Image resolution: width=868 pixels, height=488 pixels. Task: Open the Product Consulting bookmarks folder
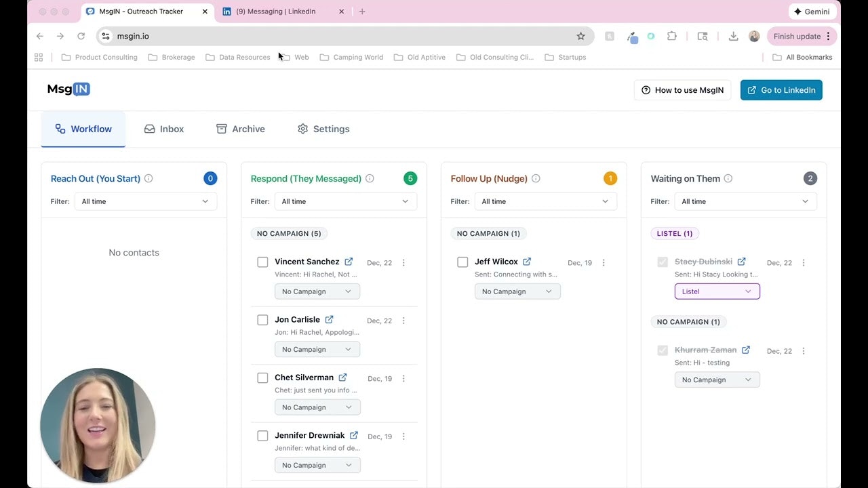click(x=99, y=57)
